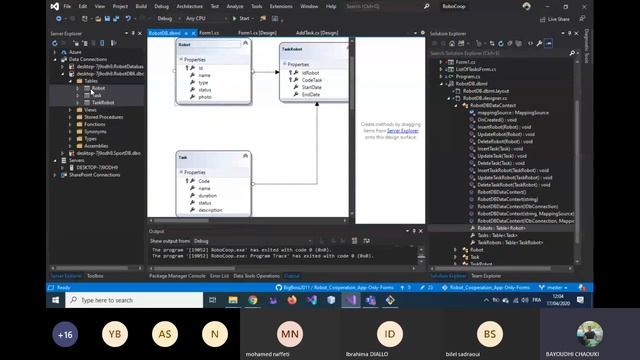
Task: Open the Architecture menu
Action: [189, 6]
